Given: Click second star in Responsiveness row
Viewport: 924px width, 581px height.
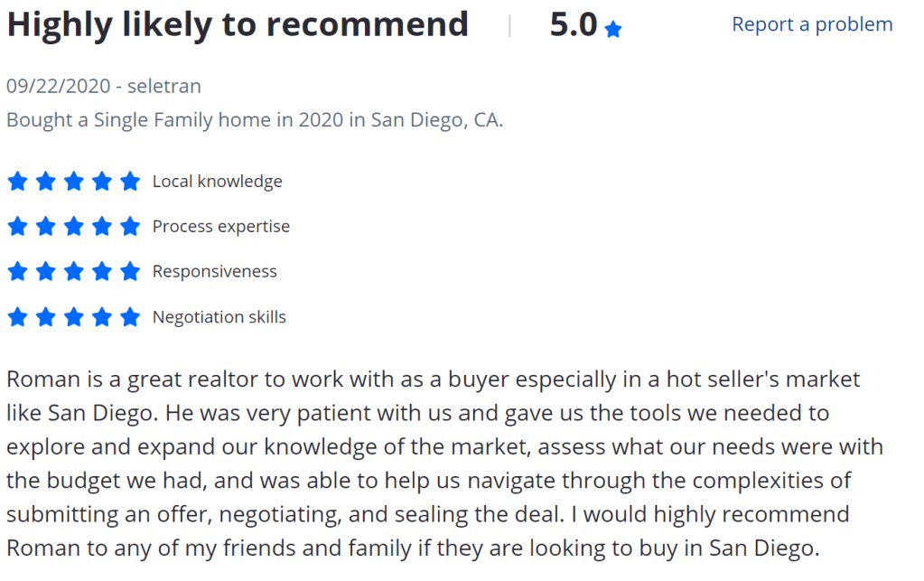Looking at the screenshot, I should 45,271.
